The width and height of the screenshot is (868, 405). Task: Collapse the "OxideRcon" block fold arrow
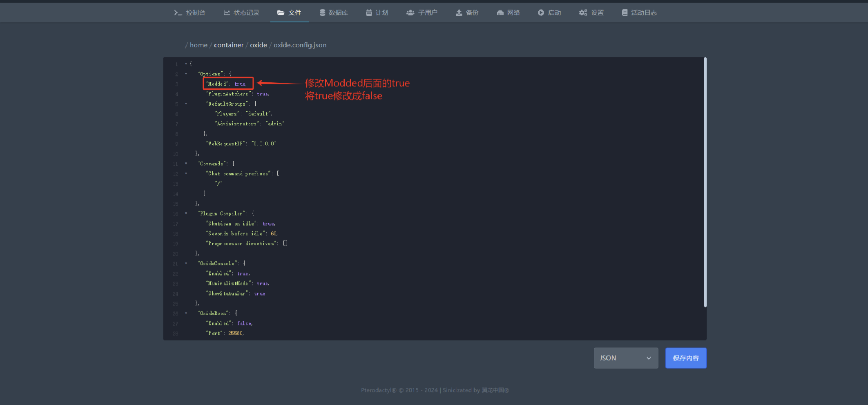click(x=186, y=313)
